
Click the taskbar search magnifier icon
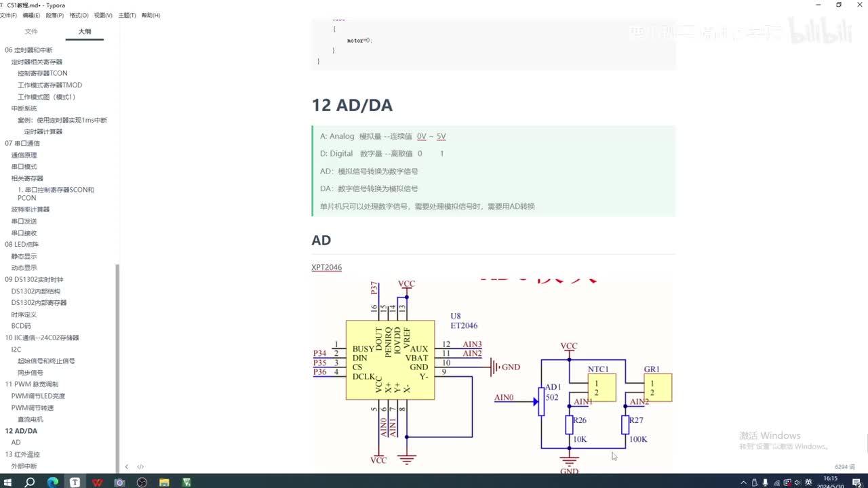click(x=30, y=483)
